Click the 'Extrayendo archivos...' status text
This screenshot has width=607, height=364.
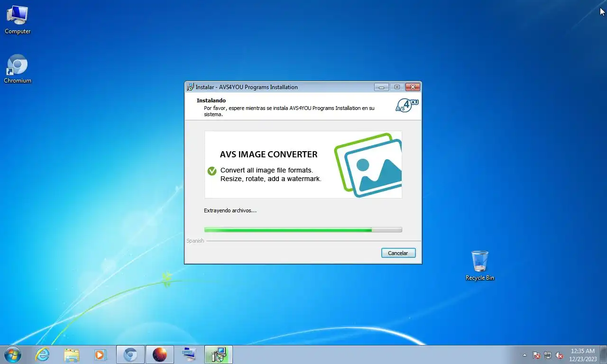(230, 210)
